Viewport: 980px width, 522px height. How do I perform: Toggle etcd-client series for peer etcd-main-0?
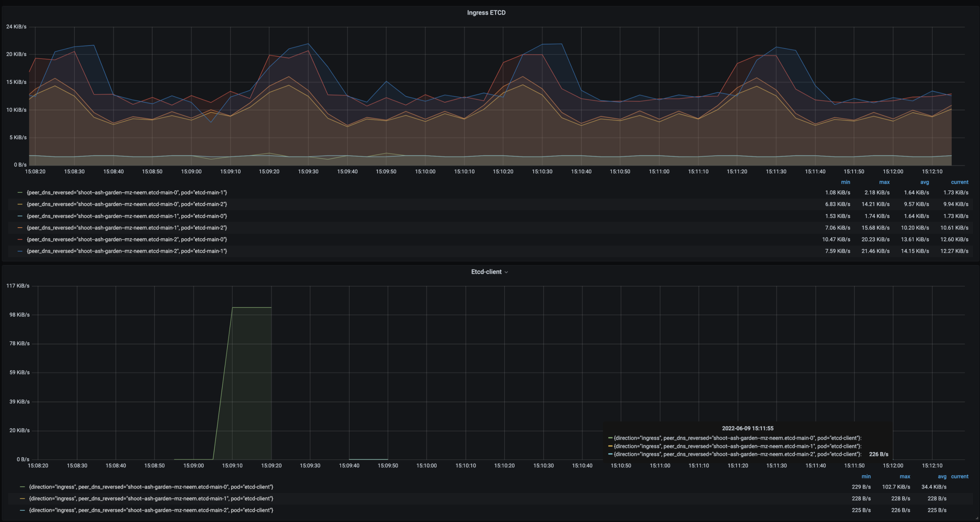(151, 487)
